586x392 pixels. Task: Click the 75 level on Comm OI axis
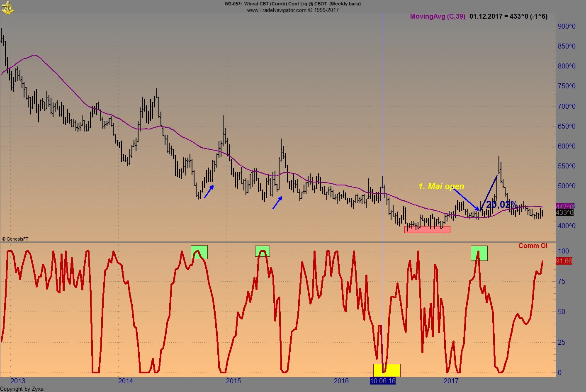click(x=562, y=281)
